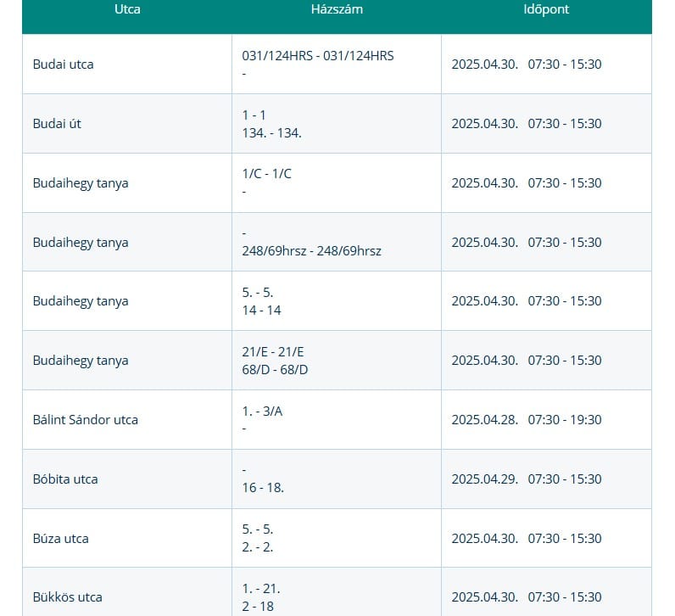675x616 pixels.
Task: Click the Házszám column header
Action: coord(337,9)
